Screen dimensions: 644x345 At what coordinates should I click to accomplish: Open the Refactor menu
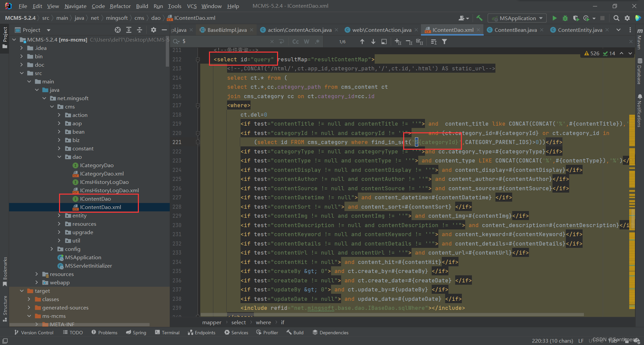pos(120,6)
